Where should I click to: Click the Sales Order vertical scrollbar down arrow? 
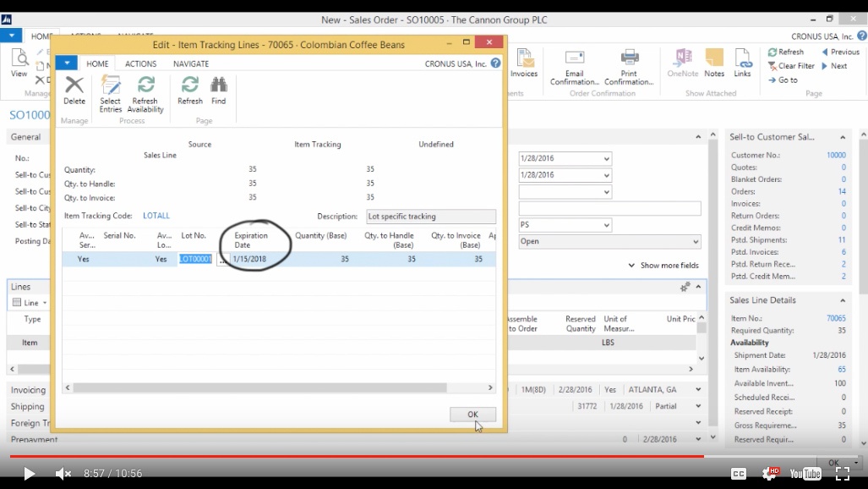713,437
